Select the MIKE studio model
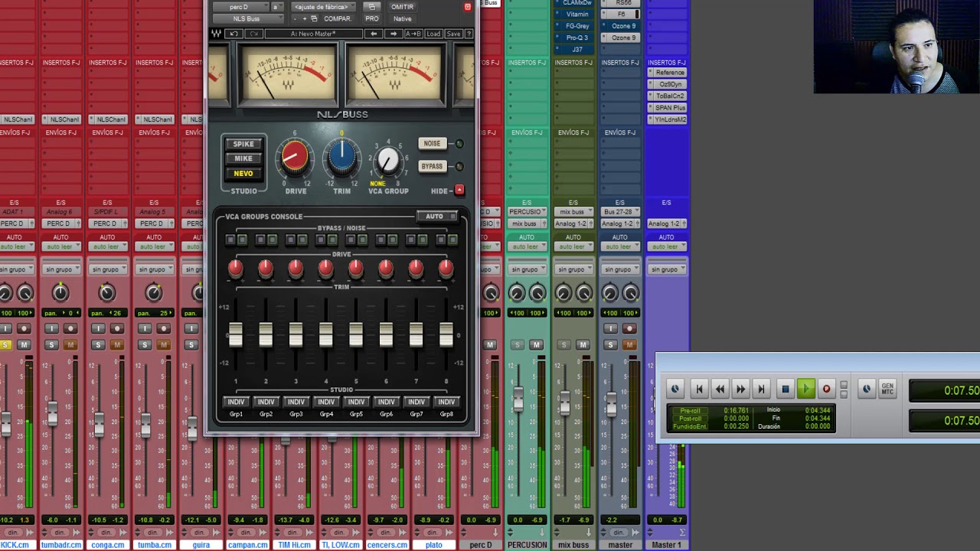Image resolution: width=980 pixels, height=551 pixels. (x=243, y=158)
